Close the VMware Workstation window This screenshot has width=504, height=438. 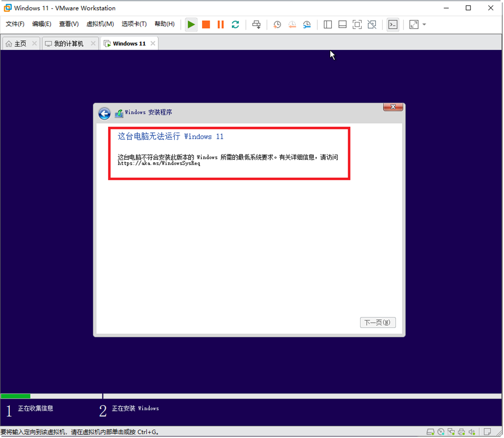[491, 8]
